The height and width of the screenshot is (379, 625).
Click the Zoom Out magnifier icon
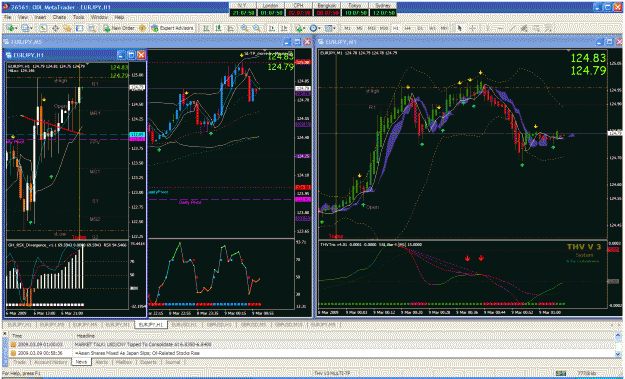pos(257,28)
